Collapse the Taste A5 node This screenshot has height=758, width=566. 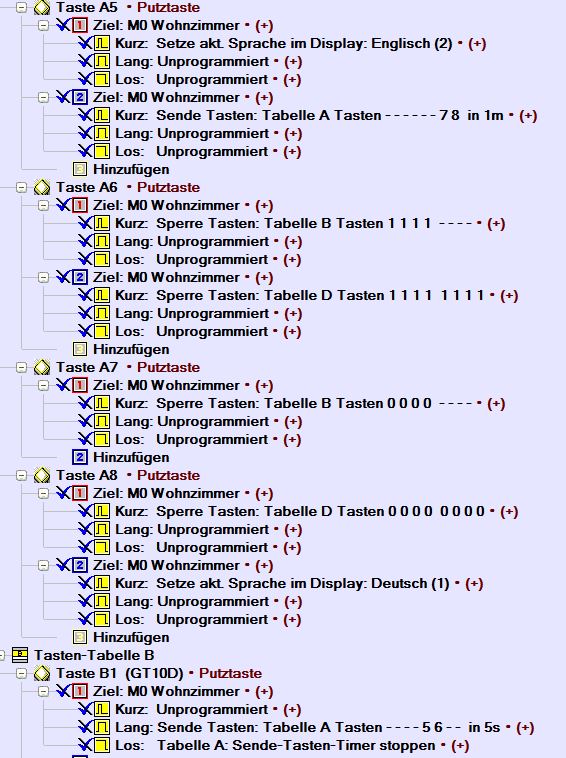pyautogui.click(x=21, y=7)
